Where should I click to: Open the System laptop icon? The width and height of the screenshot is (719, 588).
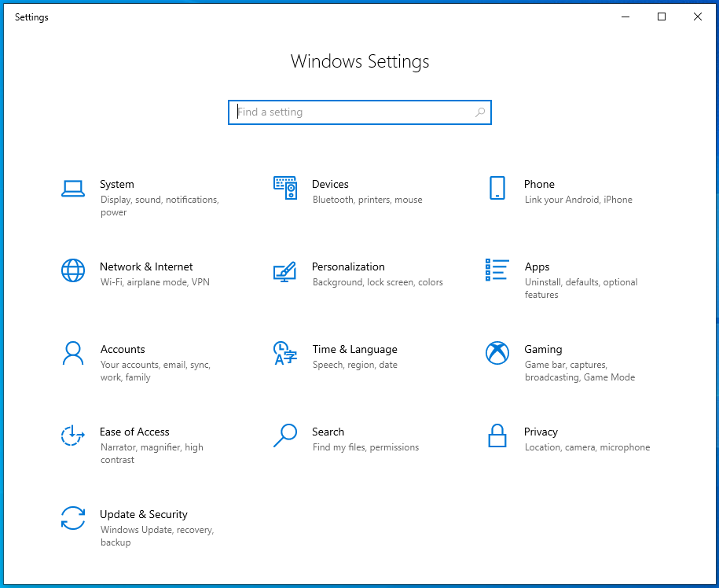pos(73,188)
